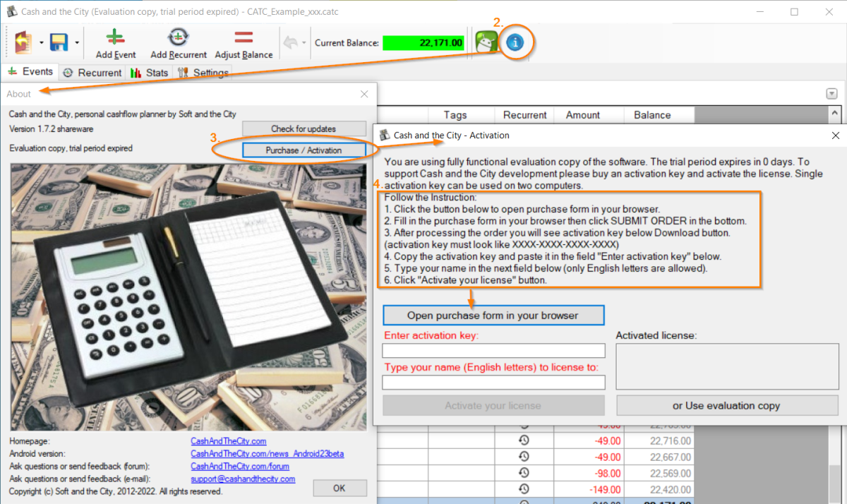847x504 pixels.
Task: Click the open file icon in toolbar
Action: pos(24,42)
